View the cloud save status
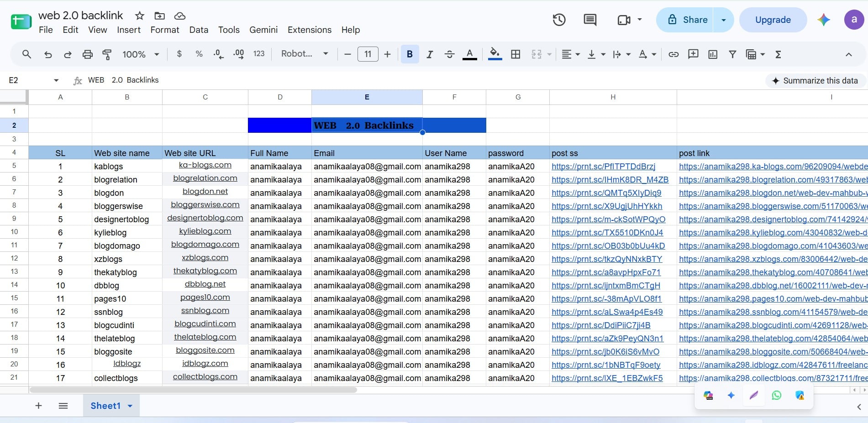 point(180,16)
